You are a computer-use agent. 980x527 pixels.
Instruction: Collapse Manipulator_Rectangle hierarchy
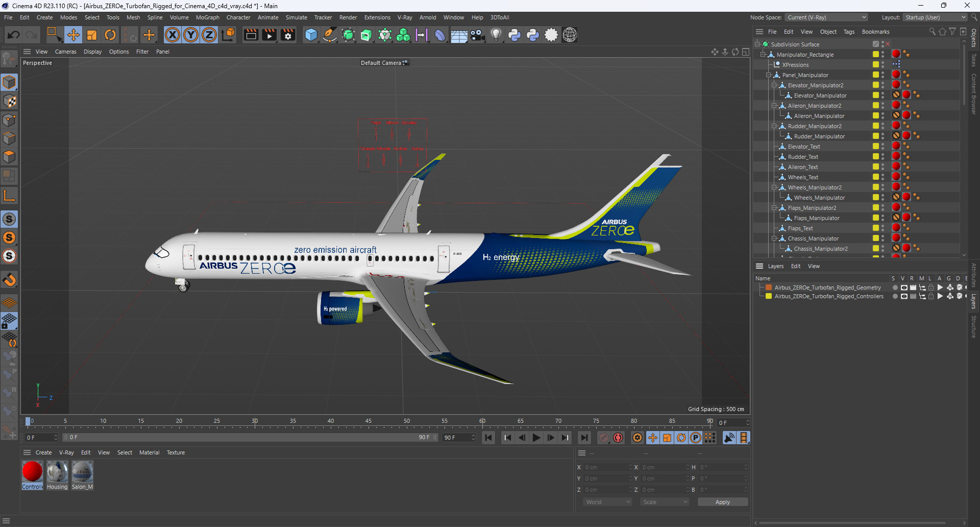coord(763,55)
